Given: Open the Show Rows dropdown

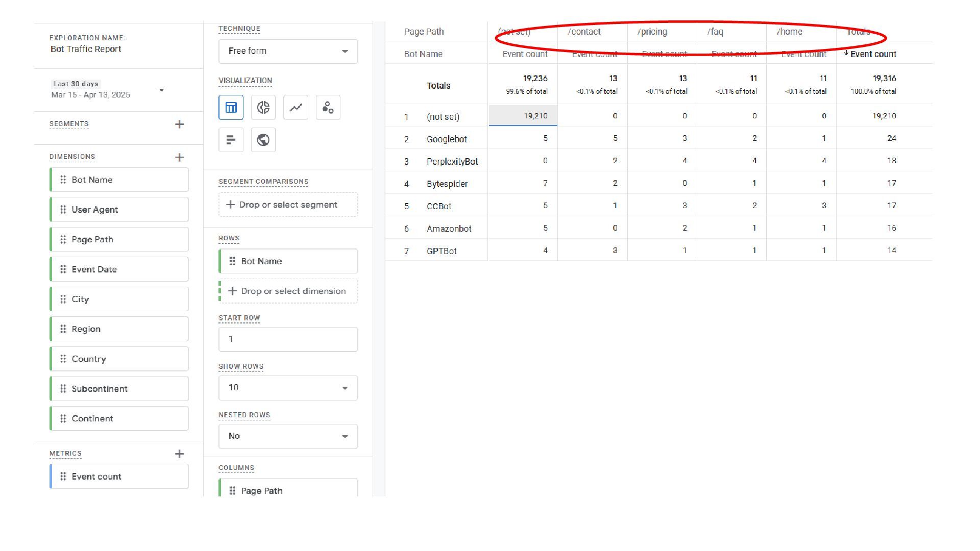Looking at the screenshot, I should tap(288, 388).
